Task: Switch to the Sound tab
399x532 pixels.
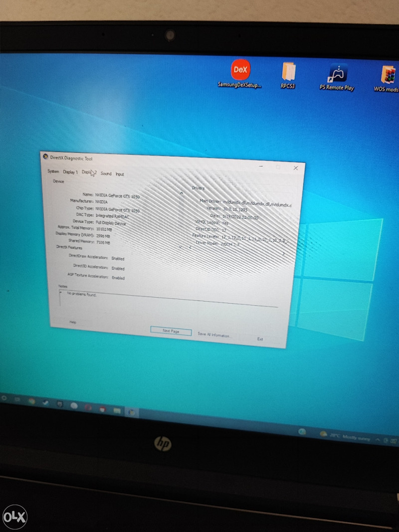Action: coord(106,174)
